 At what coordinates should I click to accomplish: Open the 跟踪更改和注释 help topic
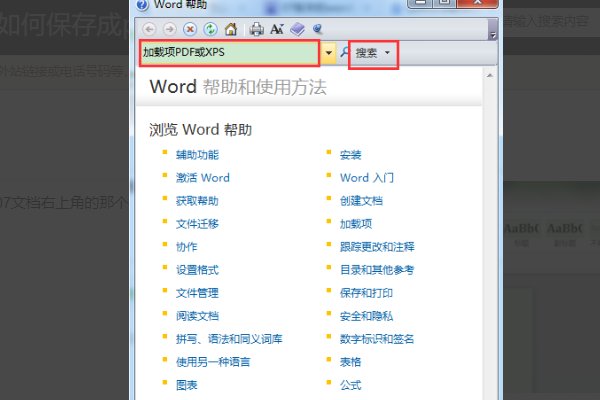377,247
